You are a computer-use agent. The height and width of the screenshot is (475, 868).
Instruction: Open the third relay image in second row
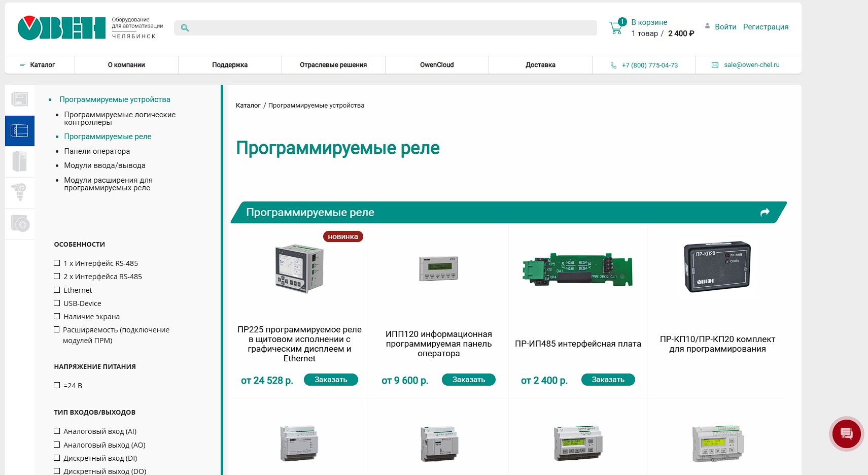coord(578,443)
